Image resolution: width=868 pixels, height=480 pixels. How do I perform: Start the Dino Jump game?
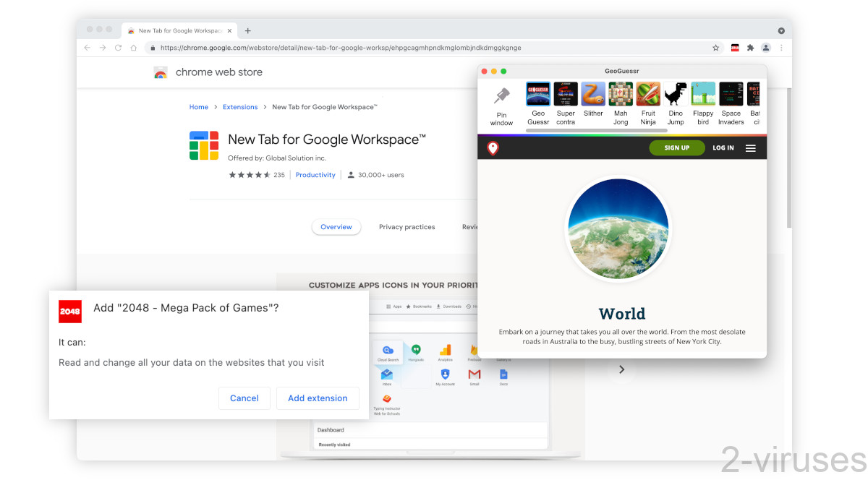point(676,94)
